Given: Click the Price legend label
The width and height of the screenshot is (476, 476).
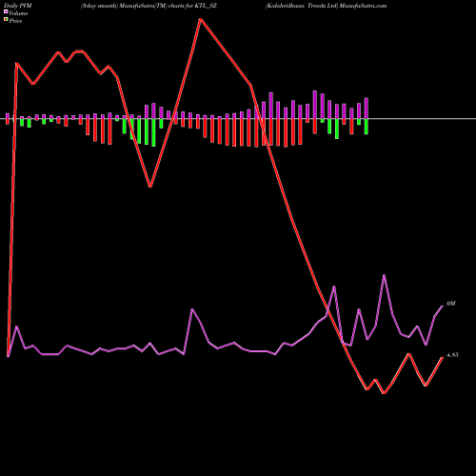Looking at the screenshot, I should click(x=15, y=21).
